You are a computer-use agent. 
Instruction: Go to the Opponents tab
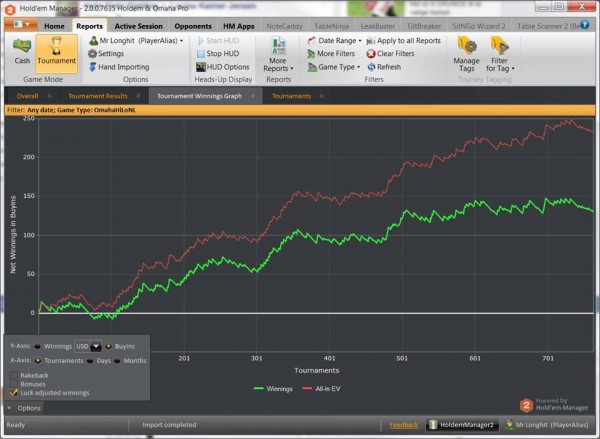click(193, 26)
